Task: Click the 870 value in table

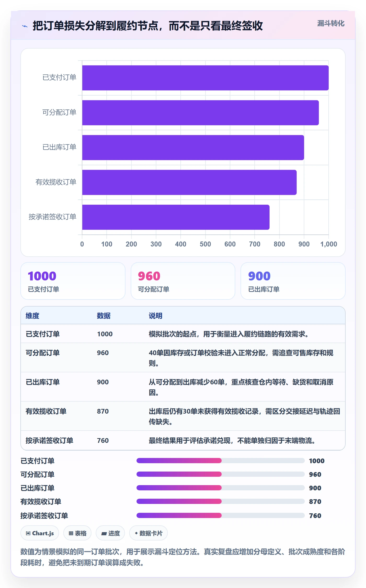Action: 103,411
